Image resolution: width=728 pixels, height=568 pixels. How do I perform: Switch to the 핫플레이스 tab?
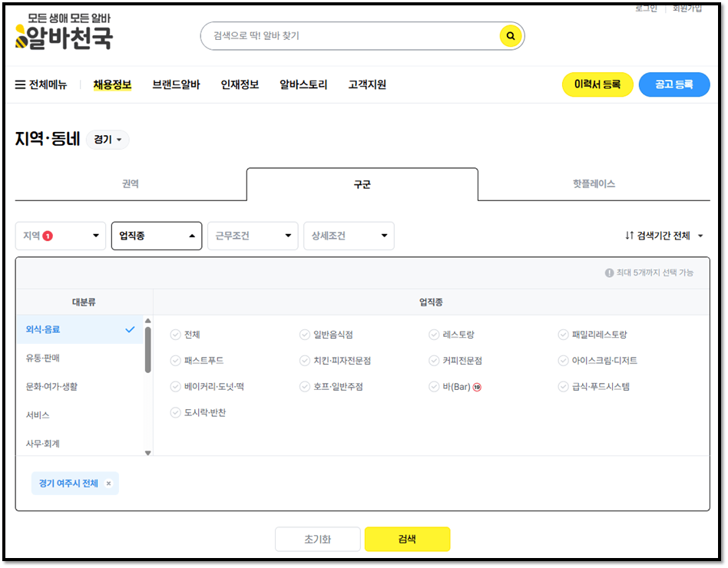(x=594, y=184)
